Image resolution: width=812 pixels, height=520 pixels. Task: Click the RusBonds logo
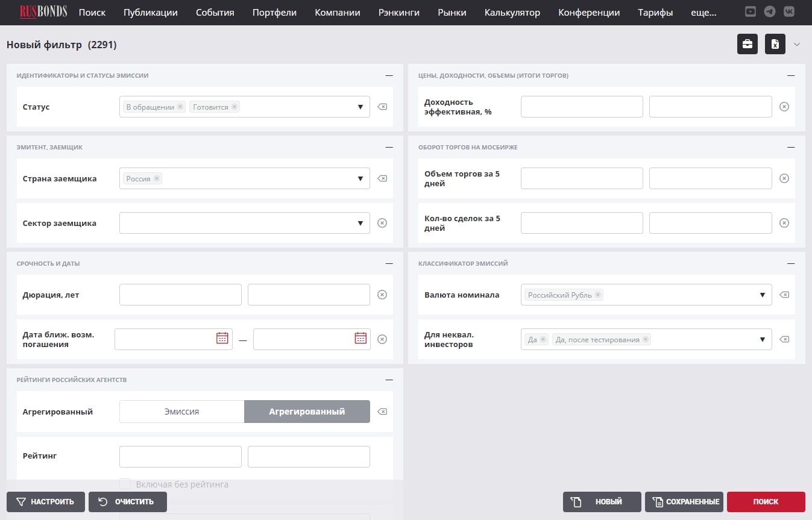tap(43, 12)
